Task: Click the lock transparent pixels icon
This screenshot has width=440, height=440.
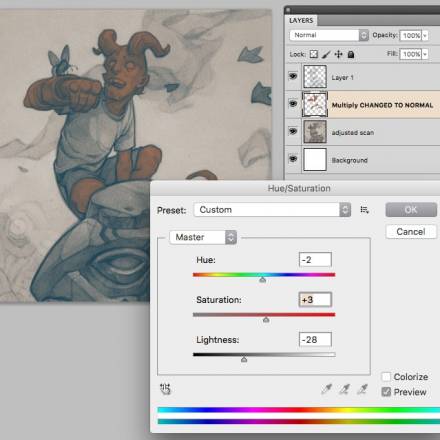Action: pyautogui.click(x=314, y=54)
